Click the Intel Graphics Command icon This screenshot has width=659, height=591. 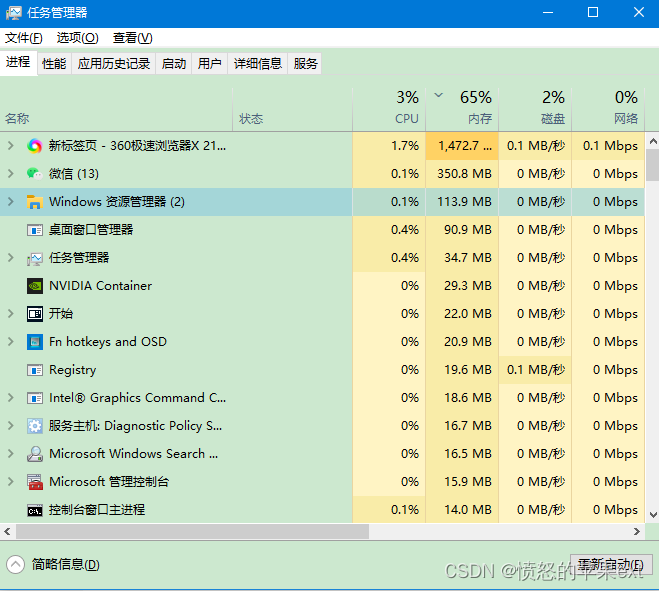pyautogui.click(x=35, y=398)
